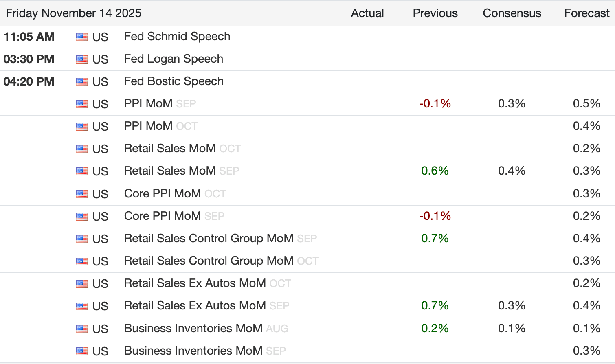Viewport: 615px width, 364px height.
Task: Click the US flag beside Fed Logan Speech
Action: [82, 59]
